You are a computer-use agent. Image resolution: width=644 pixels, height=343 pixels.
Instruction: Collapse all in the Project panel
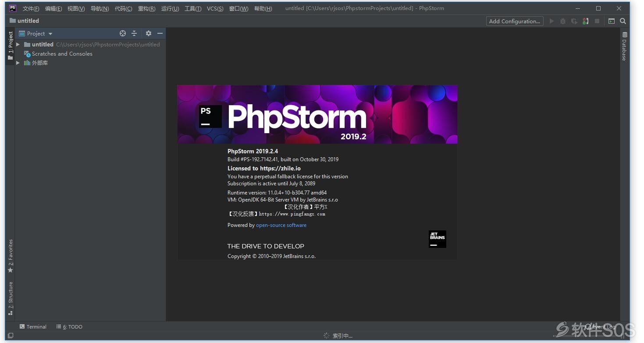134,33
